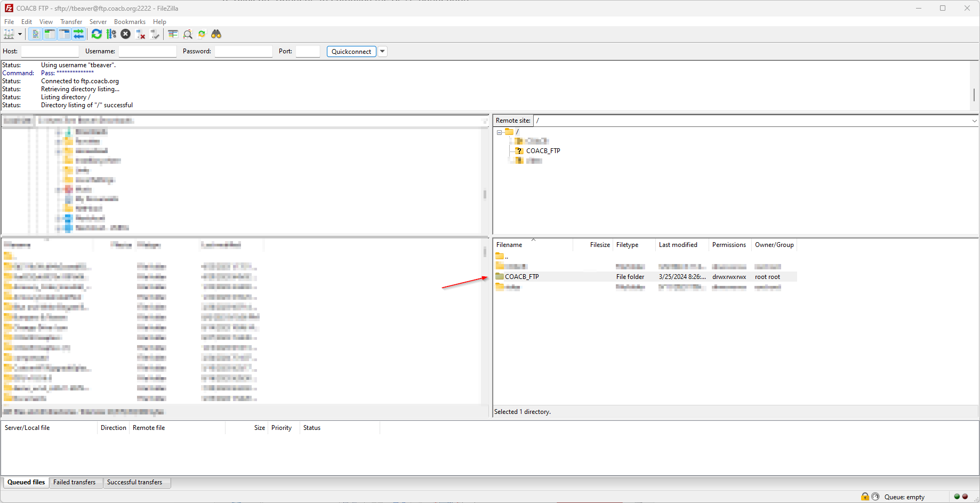Toggle local directory tree display
The width and height of the screenshot is (980, 503).
50,34
